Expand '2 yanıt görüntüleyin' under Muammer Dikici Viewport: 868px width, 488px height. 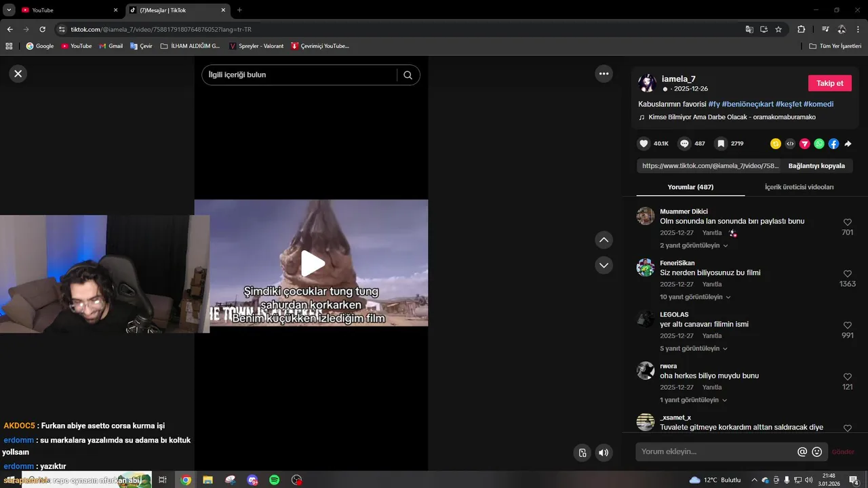(694, 245)
